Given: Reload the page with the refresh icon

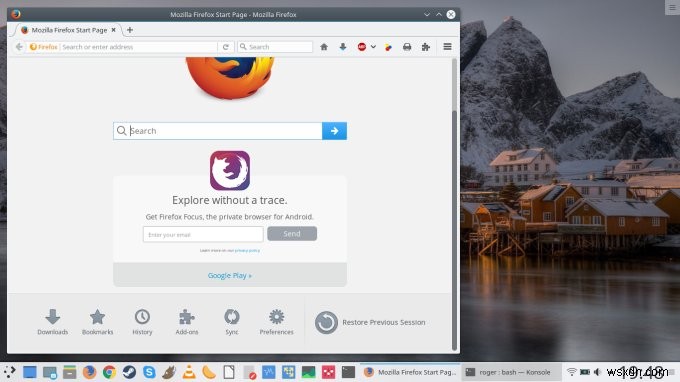Looking at the screenshot, I should (226, 47).
